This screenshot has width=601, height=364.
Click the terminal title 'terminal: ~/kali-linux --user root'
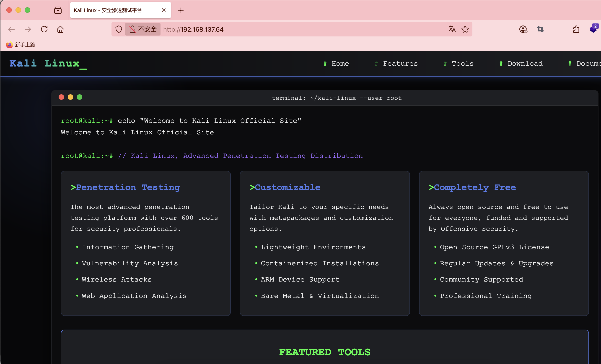point(337,98)
